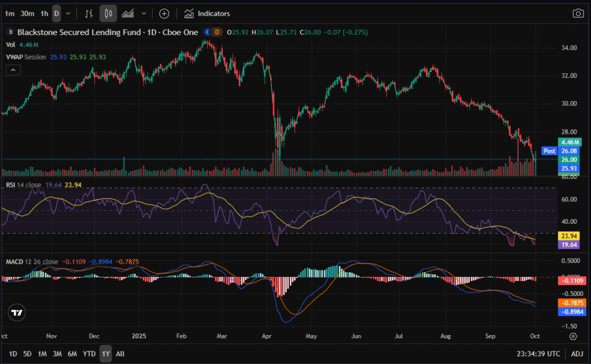Set interval to 30m
The height and width of the screenshot is (364, 591).
(27, 13)
